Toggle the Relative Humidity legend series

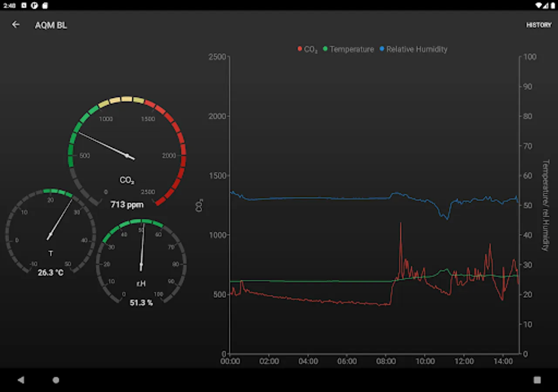click(x=413, y=49)
